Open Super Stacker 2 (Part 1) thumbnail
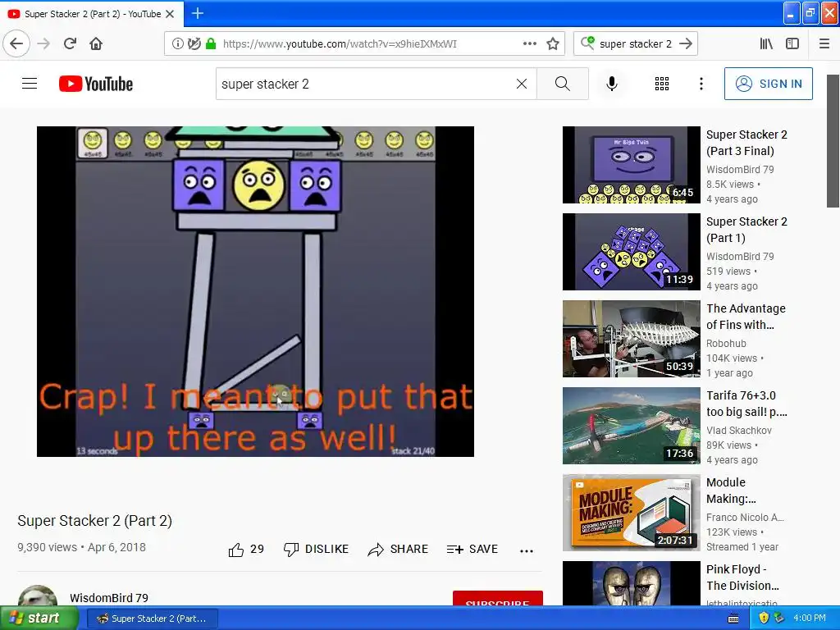The image size is (840, 630). click(631, 252)
